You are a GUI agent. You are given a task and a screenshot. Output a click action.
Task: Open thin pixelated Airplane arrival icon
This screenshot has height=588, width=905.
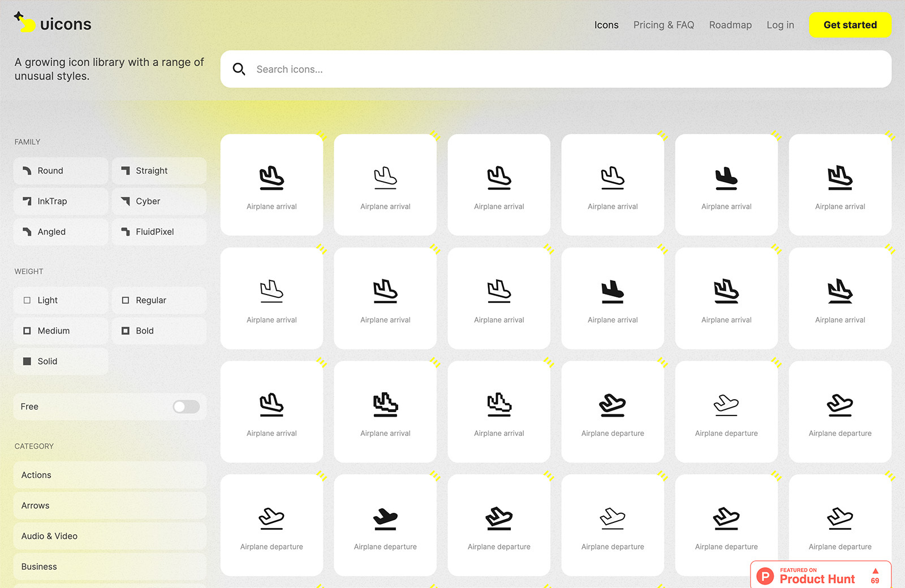tap(499, 412)
